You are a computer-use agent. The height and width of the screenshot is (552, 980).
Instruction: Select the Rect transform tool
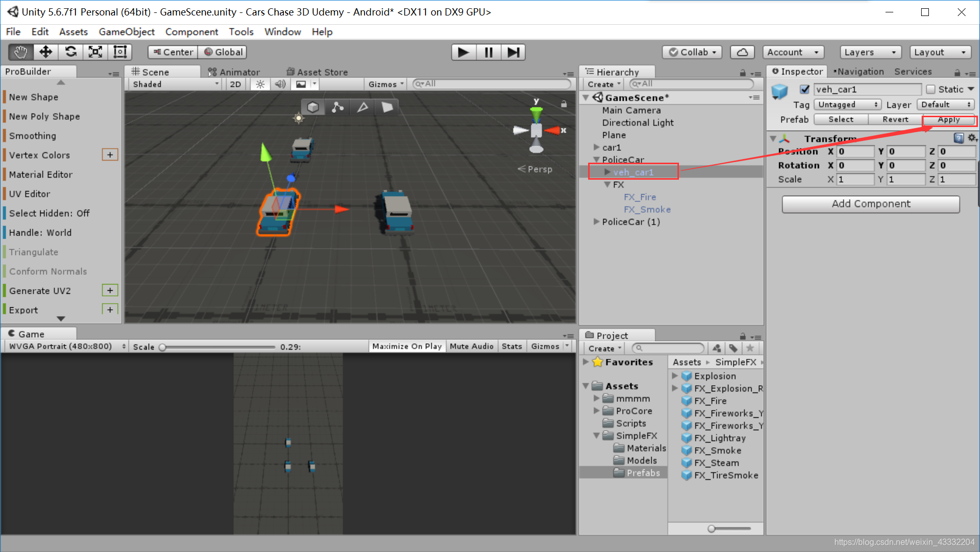point(120,52)
